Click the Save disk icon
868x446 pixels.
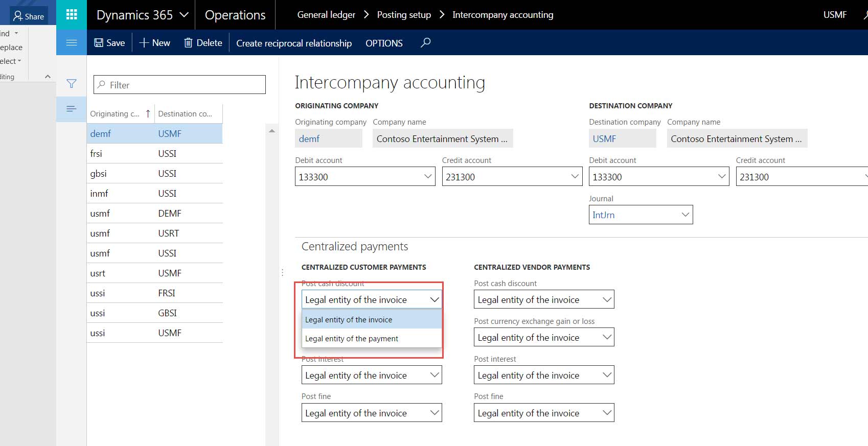point(99,43)
